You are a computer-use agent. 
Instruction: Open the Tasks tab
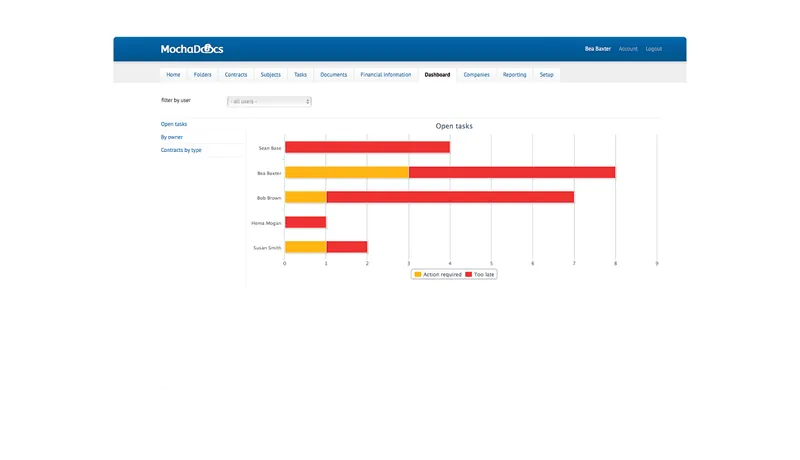301,74
